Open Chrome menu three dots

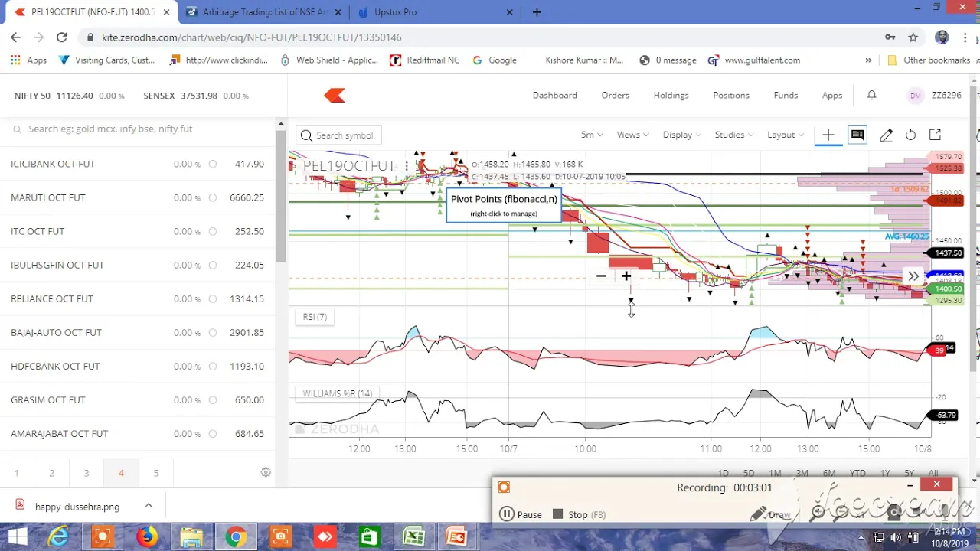click(x=965, y=37)
